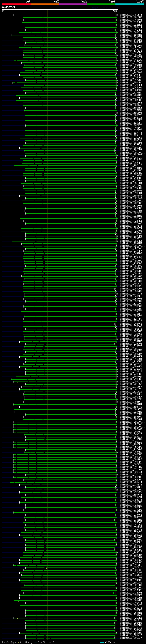
Task: Click the UniRef100_Q399W3 label
Action: 131,342
